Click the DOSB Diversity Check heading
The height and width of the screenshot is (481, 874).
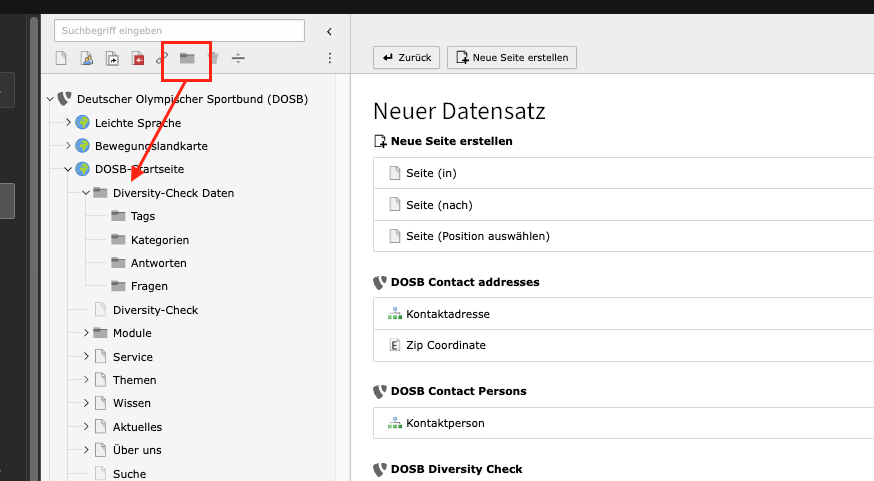(457, 469)
